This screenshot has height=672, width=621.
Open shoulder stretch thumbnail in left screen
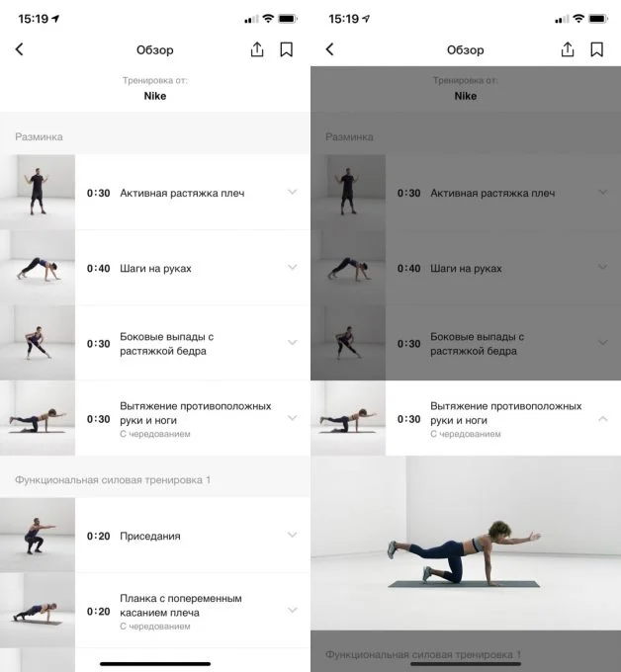point(38,192)
